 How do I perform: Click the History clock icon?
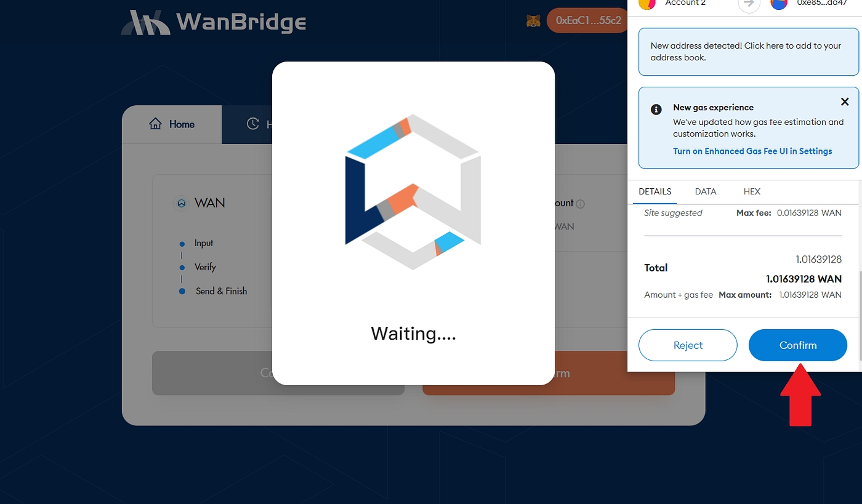coord(252,124)
